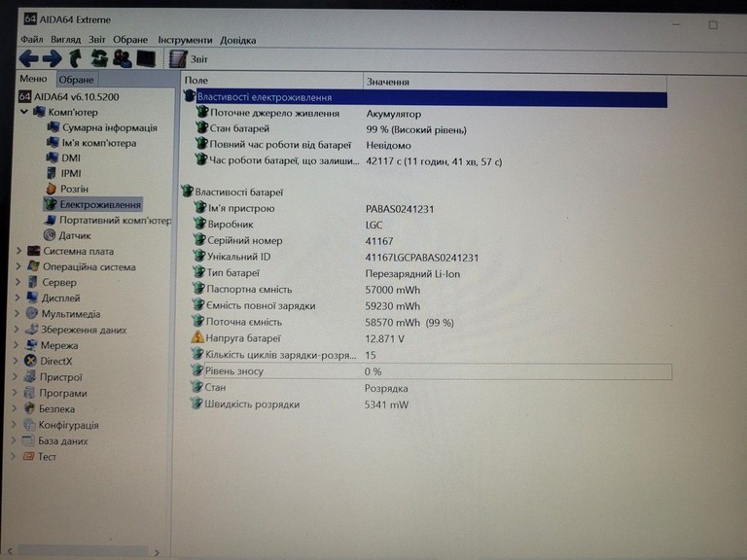The image size is (747, 560).
Task: Open the Обране menu
Action: pyautogui.click(x=130, y=40)
